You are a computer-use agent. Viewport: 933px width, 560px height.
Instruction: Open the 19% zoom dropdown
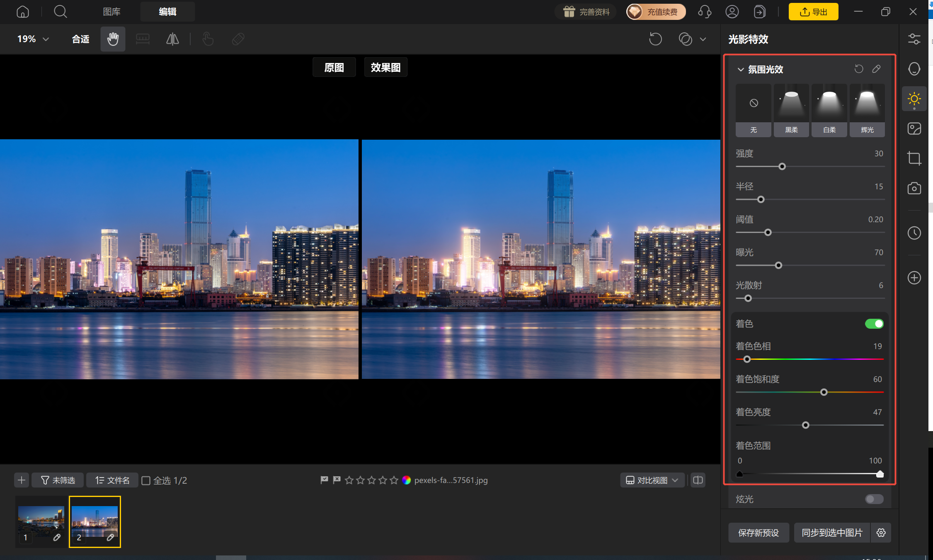tap(33, 39)
